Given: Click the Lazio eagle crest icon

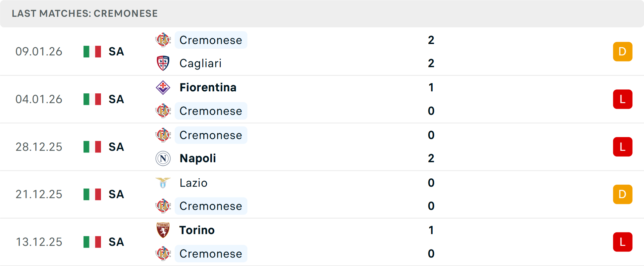Looking at the screenshot, I should pyautogui.click(x=163, y=183).
